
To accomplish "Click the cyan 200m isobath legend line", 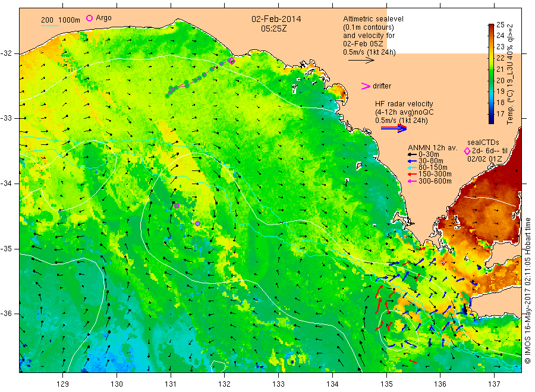I will click(x=49, y=25).
